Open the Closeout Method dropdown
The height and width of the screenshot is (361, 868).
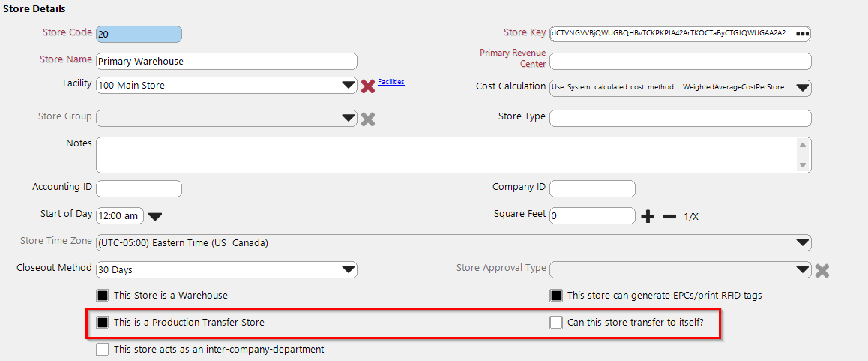(349, 269)
